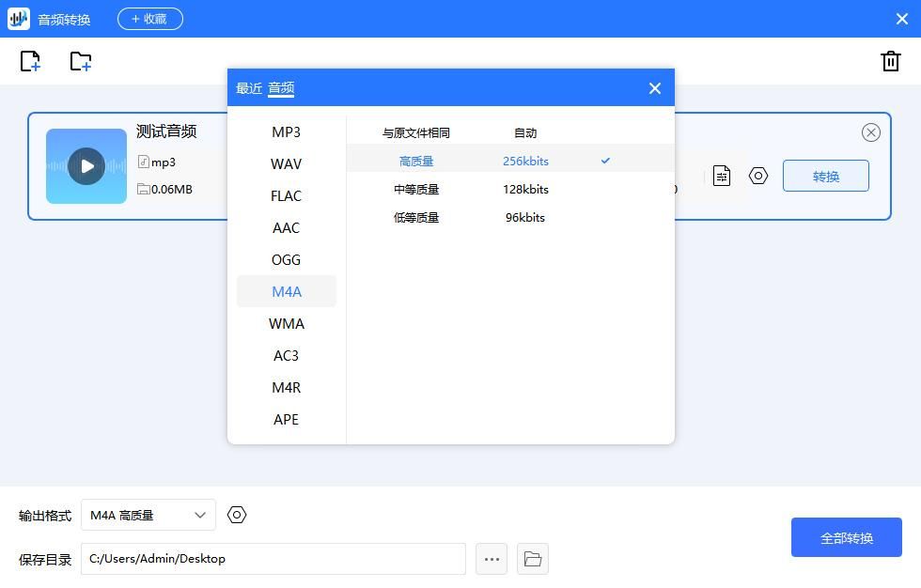This screenshot has width=921, height=588.
Task: Select OGG format
Action: 286,260
